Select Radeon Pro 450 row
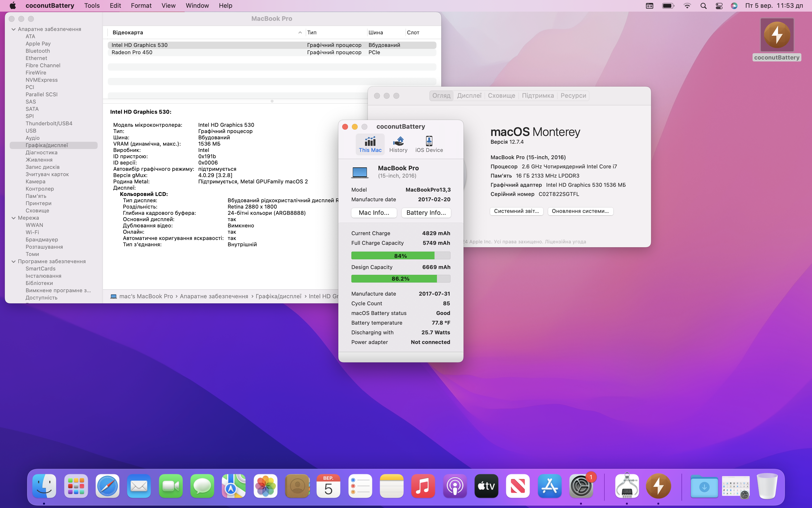Screen dimensions: 812x508 coord(272,52)
